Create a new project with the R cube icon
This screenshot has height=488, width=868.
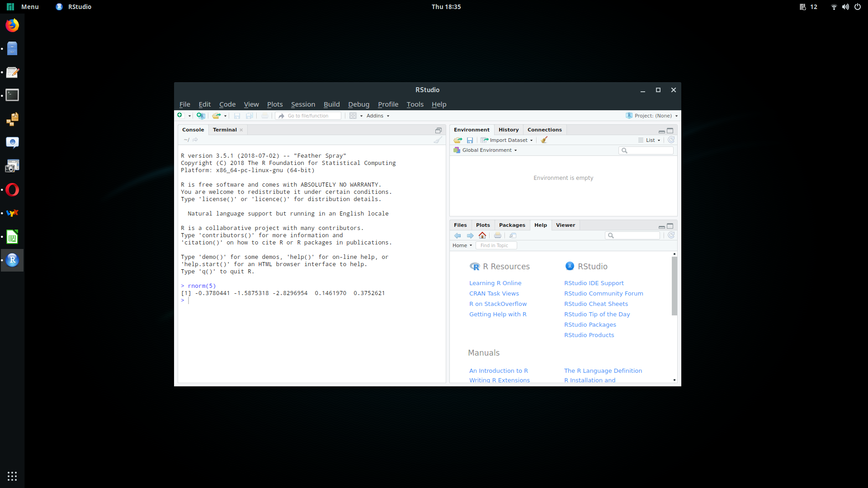coord(201,116)
